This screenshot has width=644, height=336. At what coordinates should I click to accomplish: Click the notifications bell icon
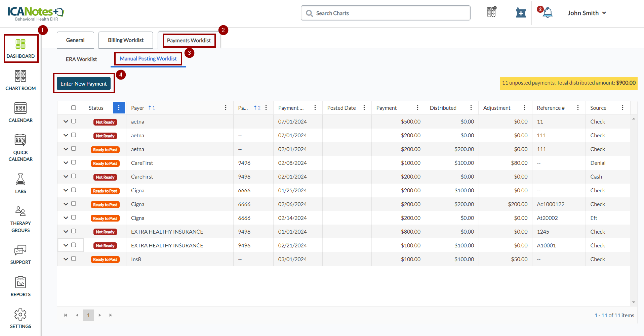[548, 13]
